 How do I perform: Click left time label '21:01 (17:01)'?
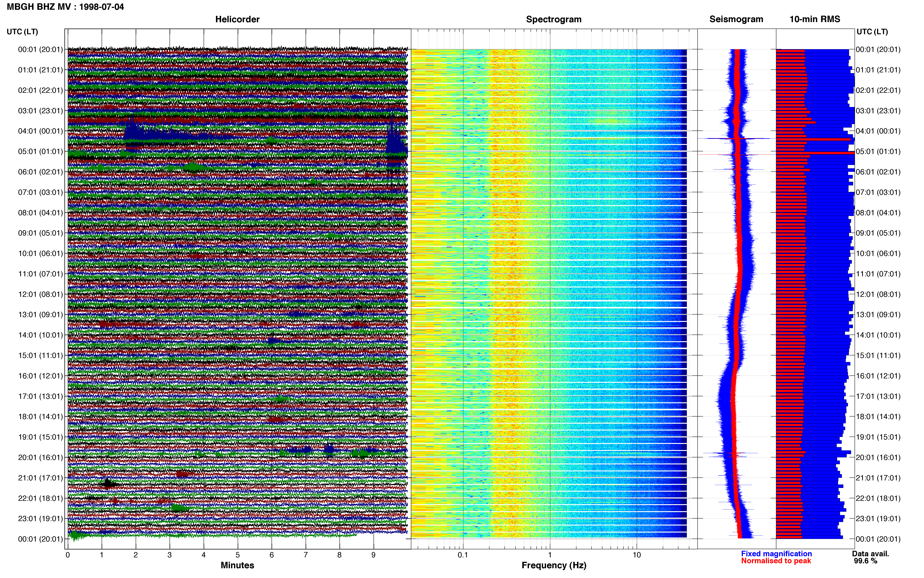(40, 478)
